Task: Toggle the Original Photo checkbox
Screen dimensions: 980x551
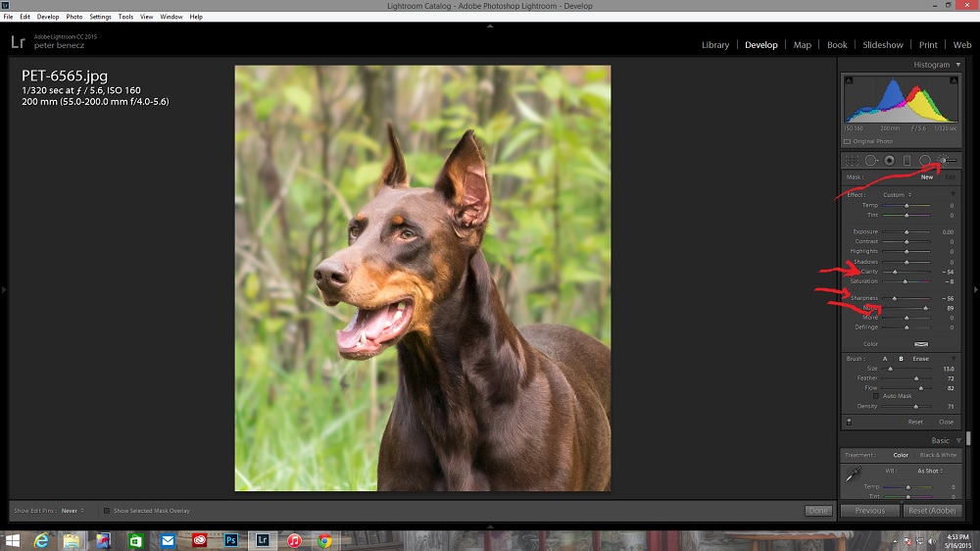Action: (x=848, y=141)
